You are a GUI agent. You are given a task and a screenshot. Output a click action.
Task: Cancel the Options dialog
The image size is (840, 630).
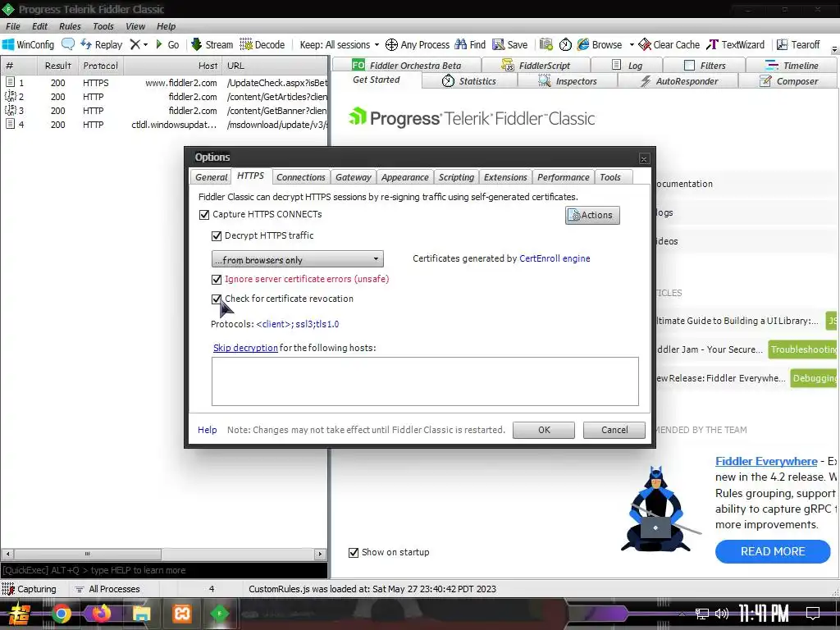(x=614, y=430)
